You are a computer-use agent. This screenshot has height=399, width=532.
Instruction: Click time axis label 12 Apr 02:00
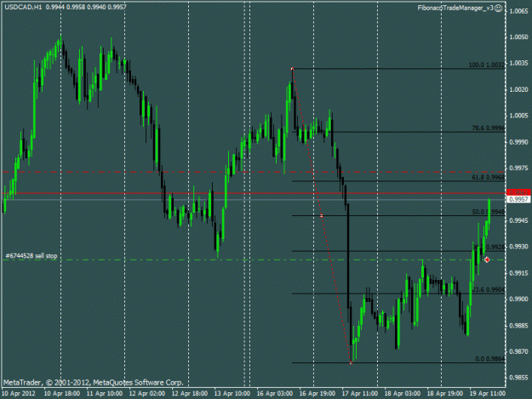tap(147, 394)
